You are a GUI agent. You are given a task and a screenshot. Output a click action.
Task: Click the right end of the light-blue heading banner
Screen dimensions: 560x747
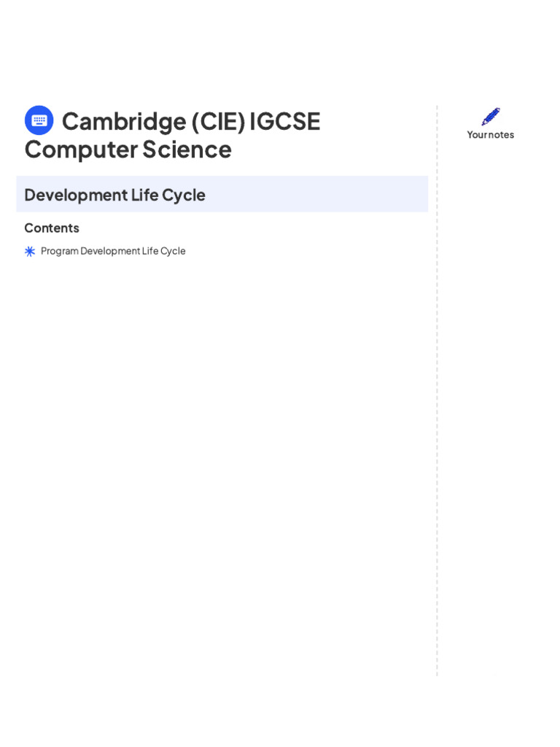(x=408, y=195)
